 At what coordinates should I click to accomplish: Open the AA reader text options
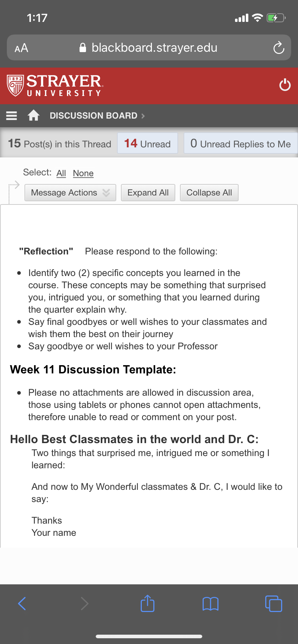[x=21, y=48]
